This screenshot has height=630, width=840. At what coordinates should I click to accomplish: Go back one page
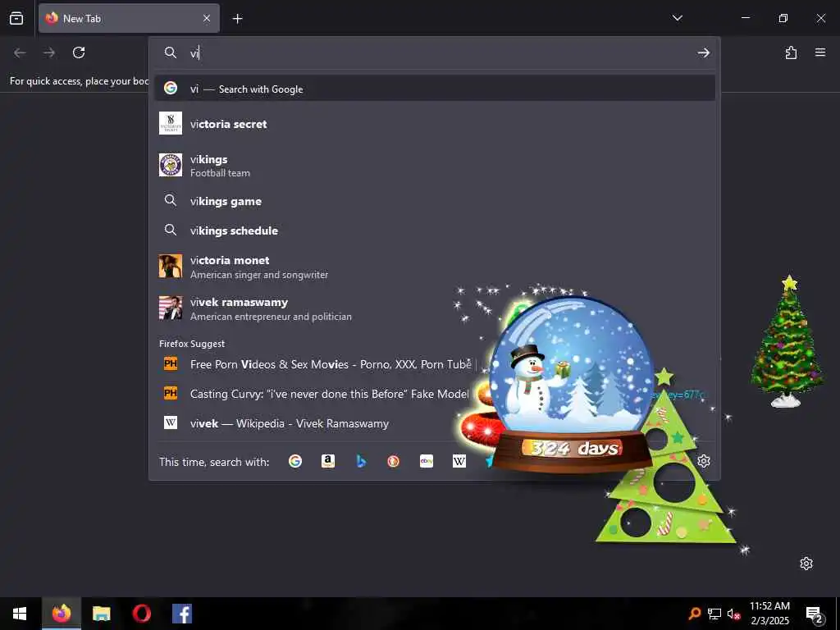pos(20,52)
